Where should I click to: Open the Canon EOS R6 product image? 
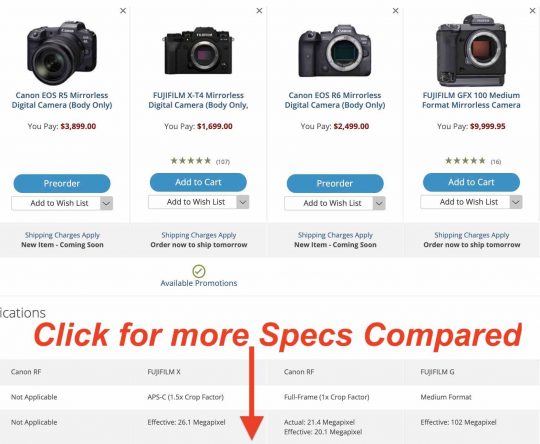[335, 51]
